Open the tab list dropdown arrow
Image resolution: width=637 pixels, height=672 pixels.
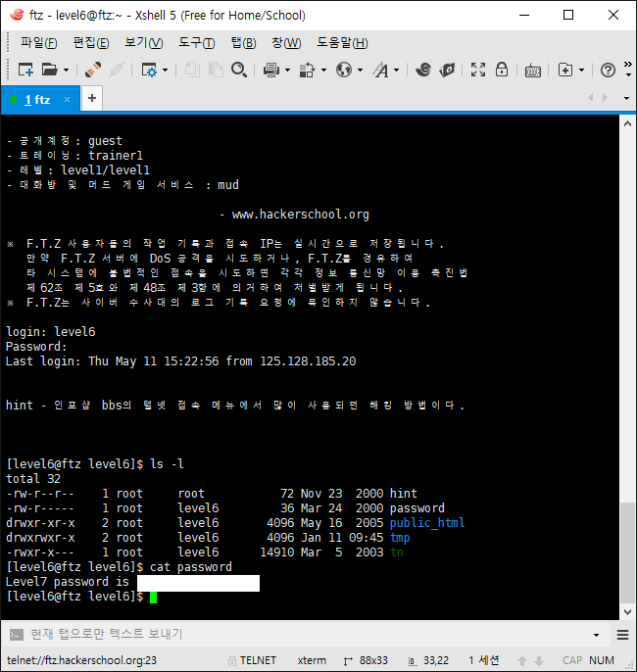pyautogui.click(x=627, y=98)
